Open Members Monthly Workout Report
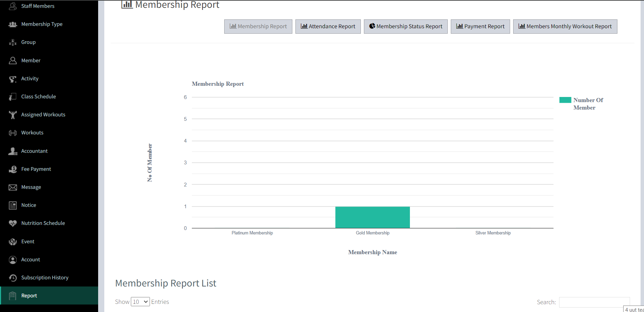 [x=565, y=27]
